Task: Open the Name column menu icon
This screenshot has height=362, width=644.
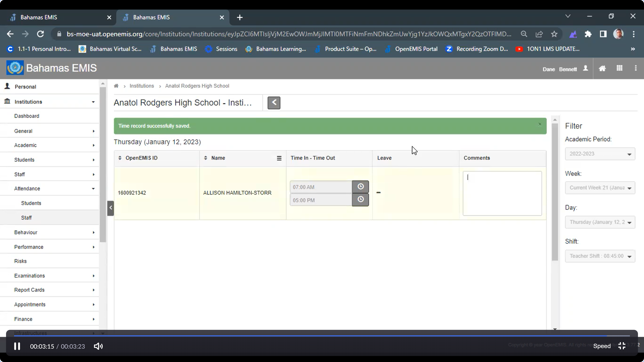Action: pyautogui.click(x=279, y=158)
